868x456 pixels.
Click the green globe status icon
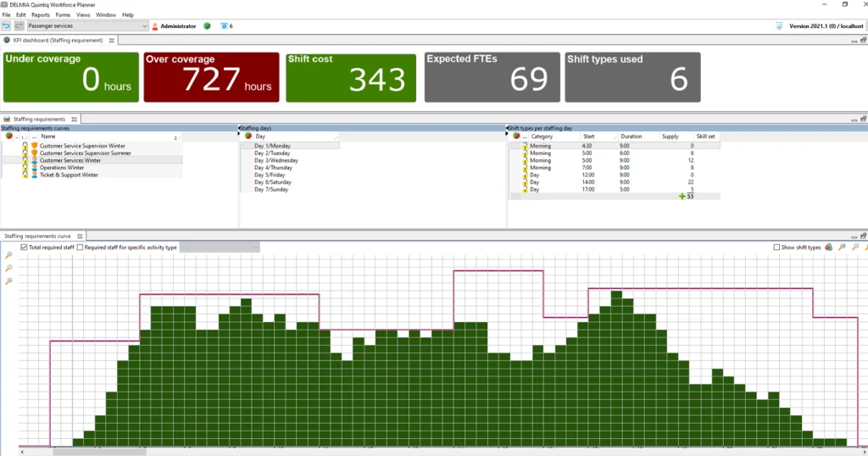[207, 26]
